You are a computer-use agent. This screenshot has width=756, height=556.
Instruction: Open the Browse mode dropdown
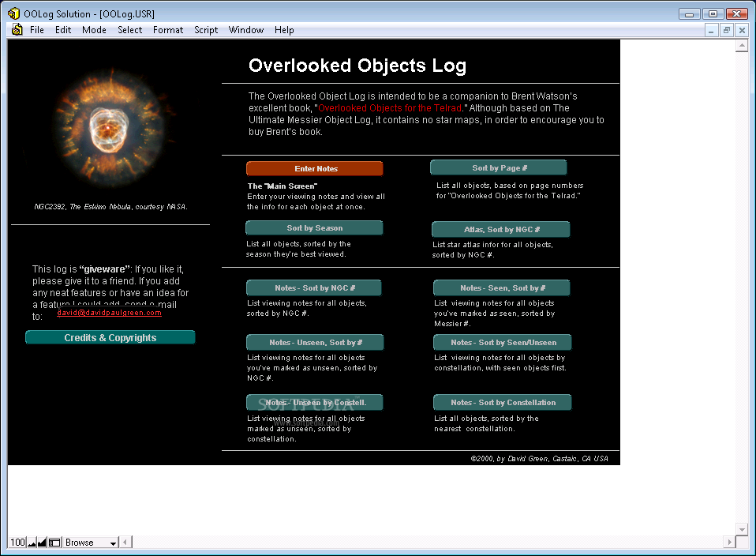91,543
